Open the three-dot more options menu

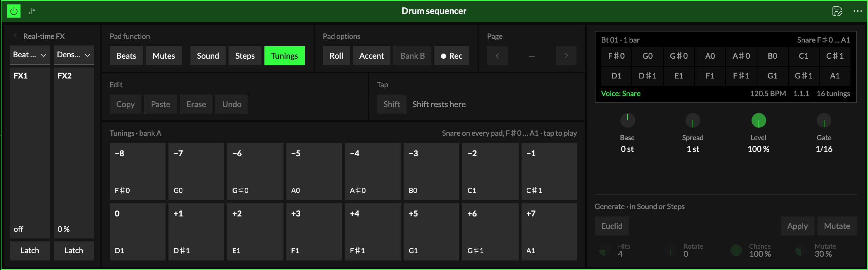click(857, 11)
